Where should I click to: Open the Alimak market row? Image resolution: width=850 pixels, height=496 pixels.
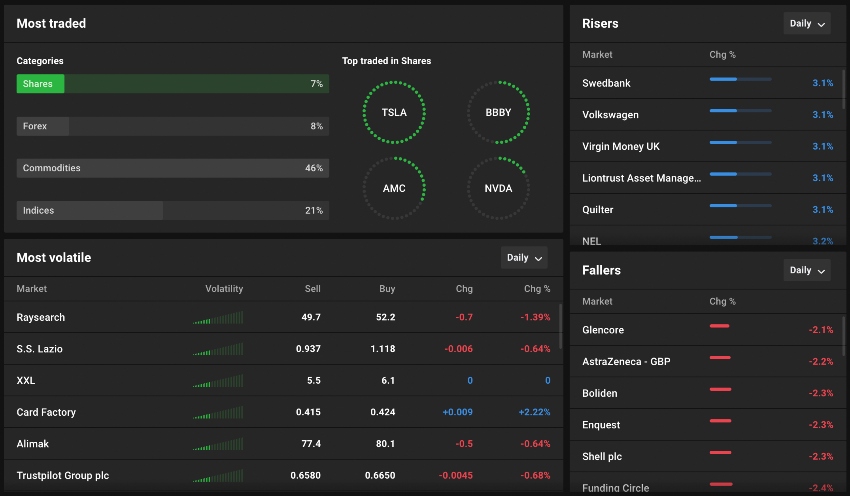[282, 443]
